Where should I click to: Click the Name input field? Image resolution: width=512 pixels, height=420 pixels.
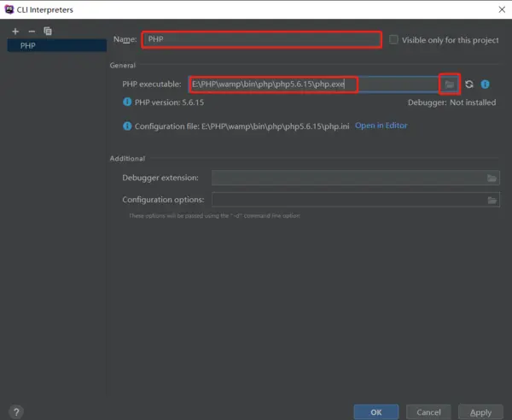(x=262, y=39)
